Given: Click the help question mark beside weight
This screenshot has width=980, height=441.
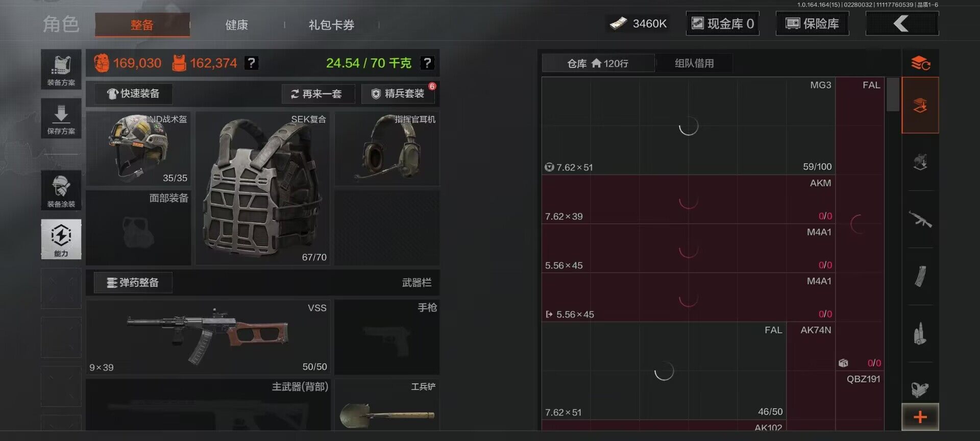Looking at the screenshot, I should point(427,63).
